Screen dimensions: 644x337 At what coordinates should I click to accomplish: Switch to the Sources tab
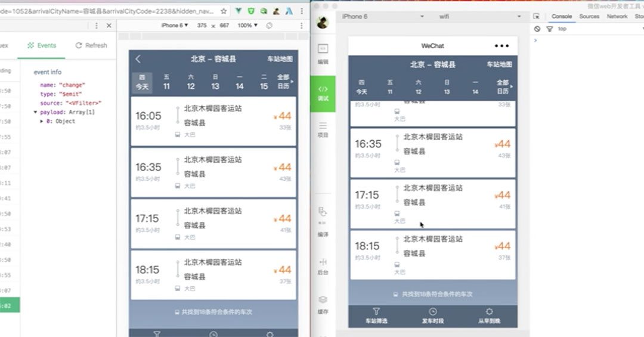pyautogui.click(x=589, y=17)
